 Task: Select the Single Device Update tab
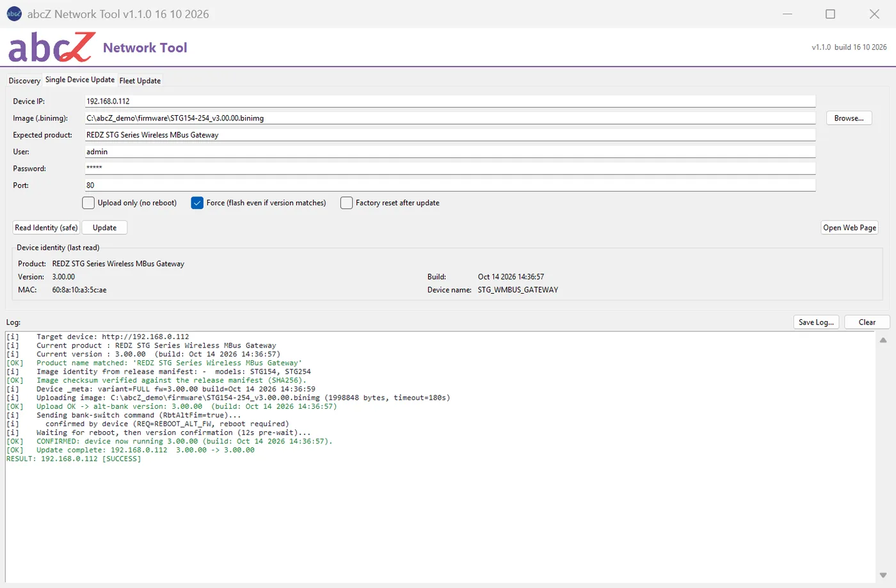pos(80,80)
